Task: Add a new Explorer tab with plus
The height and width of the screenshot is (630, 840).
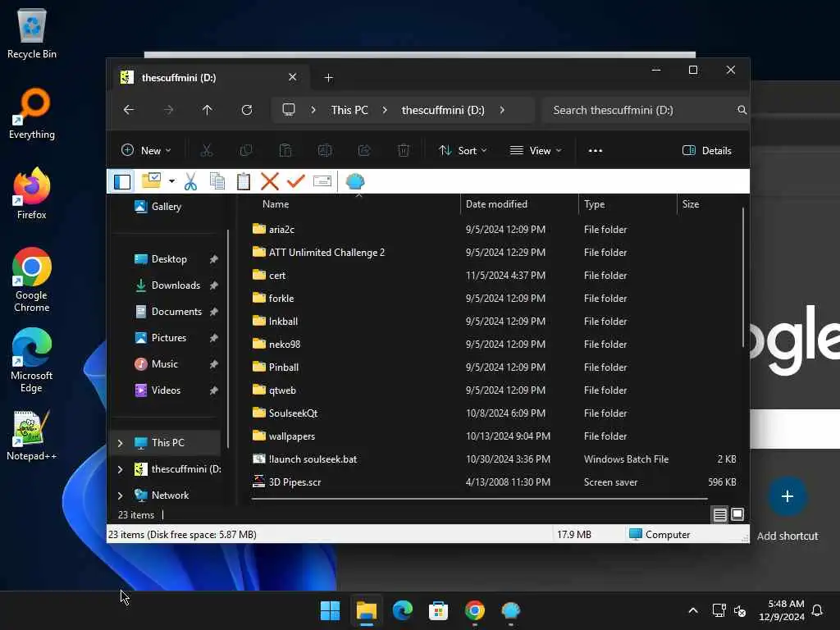Action: tap(328, 78)
